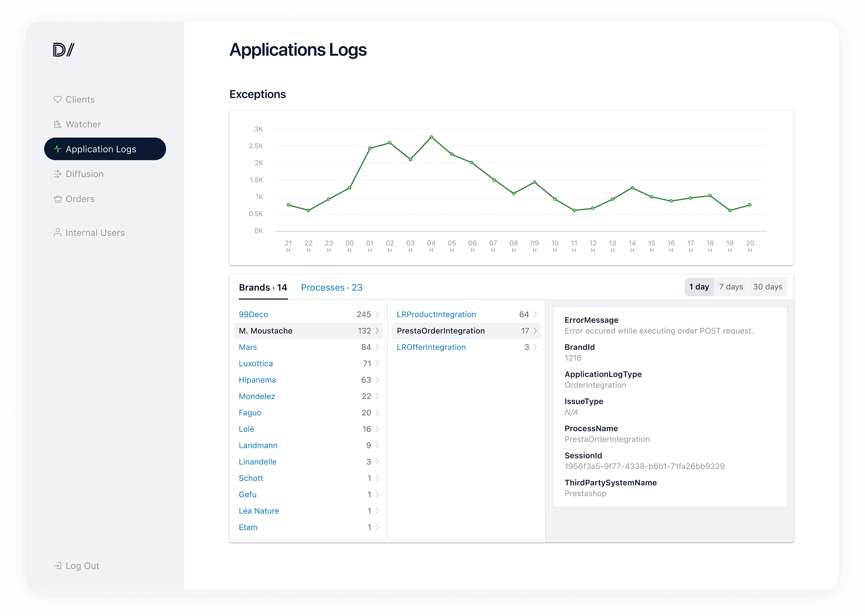Select the Brands · 14 tab
The width and height of the screenshot is (865, 616).
[263, 288]
